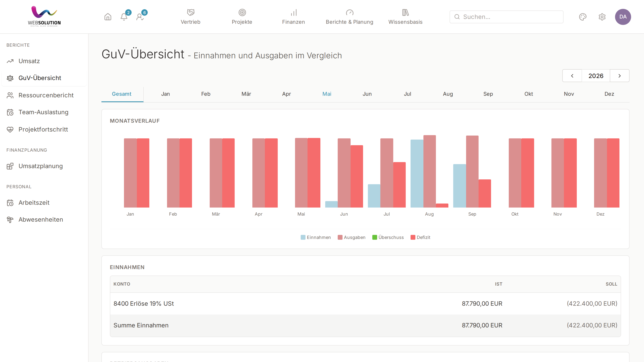Open Umsatzplanung in the sidebar
Viewport: 644px width, 362px height.
44,166
